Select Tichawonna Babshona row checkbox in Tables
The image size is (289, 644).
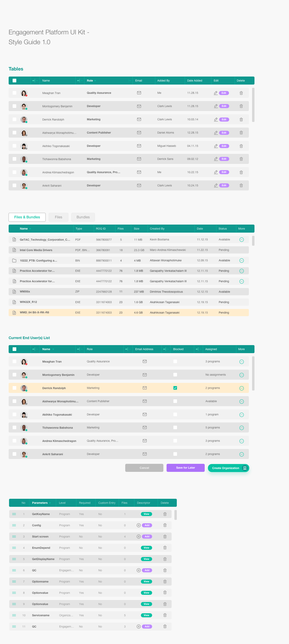tap(14, 159)
